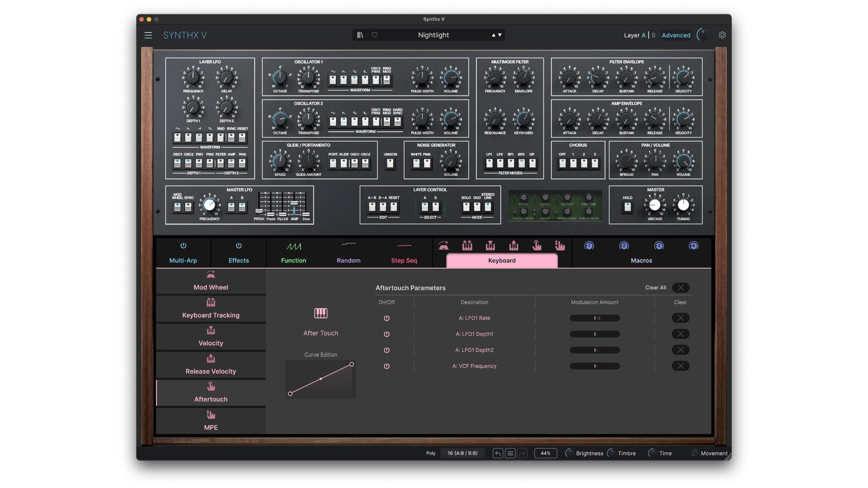Select next preset arrow
The height and width of the screenshot is (488, 868).
click(x=500, y=35)
